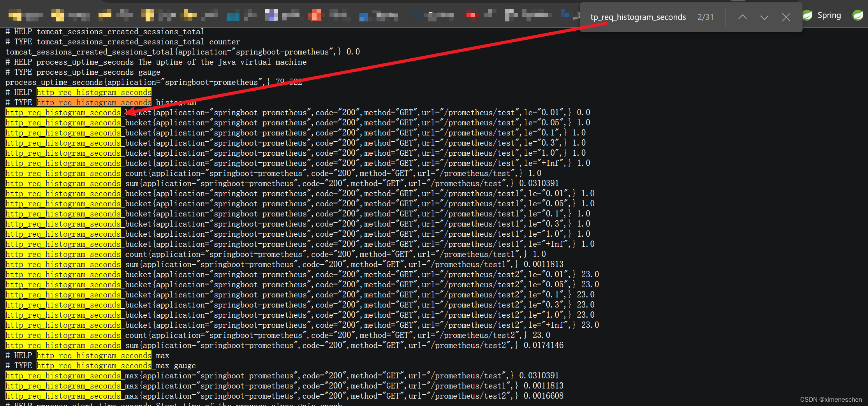Click the /prometheus/test bucket le="1.0" line

click(296, 153)
